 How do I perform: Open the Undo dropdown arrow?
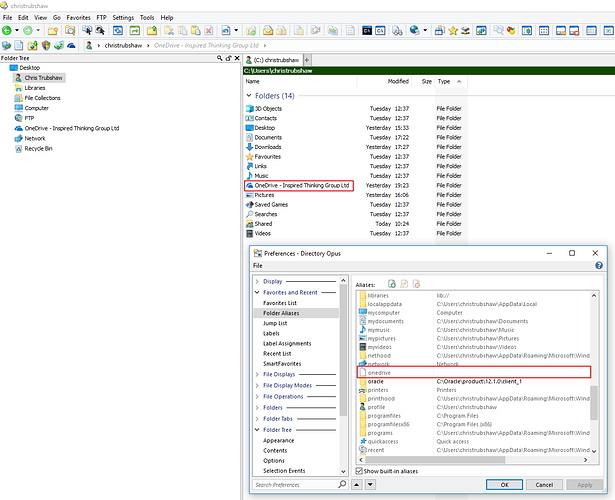click(236, 30)
